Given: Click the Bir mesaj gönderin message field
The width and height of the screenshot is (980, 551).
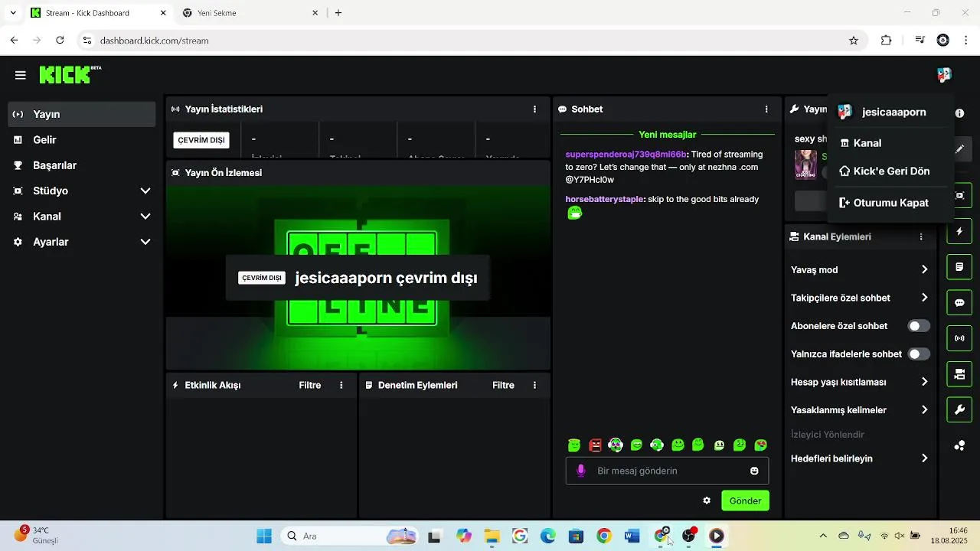Looking at the screenshot, I should [667, 471].
